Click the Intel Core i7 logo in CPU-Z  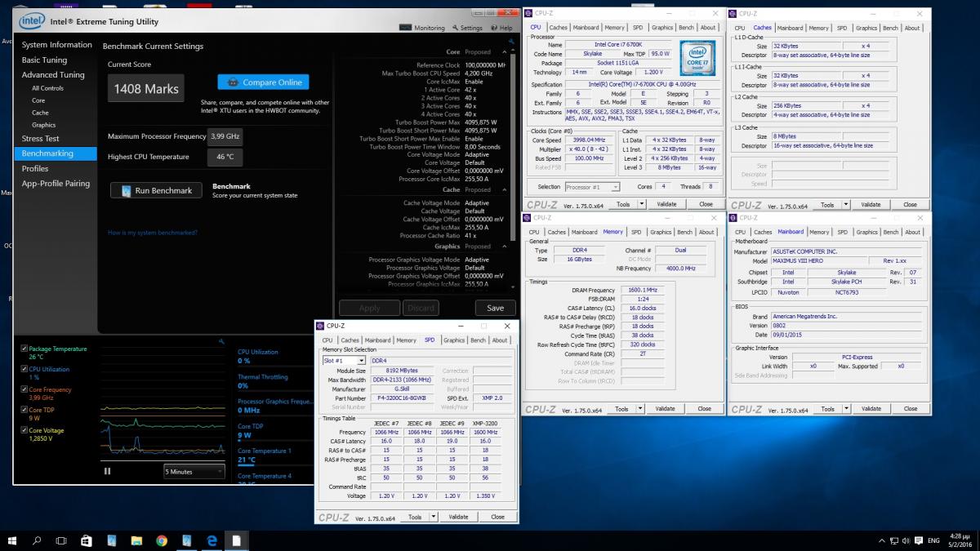click(x=697, y=57)
